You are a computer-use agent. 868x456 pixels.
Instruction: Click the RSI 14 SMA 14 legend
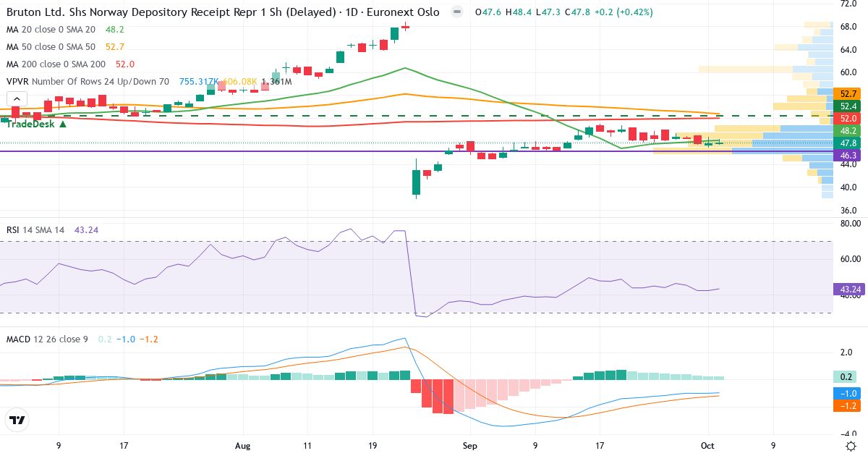coord(52,229)
